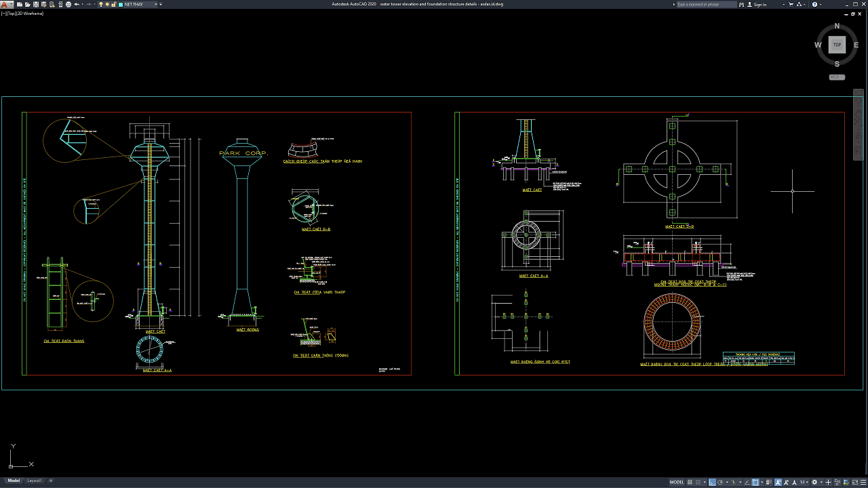The image size is (868, 488).
Task: Toggle 2D Object snap icon
Action: click(755, 483)
